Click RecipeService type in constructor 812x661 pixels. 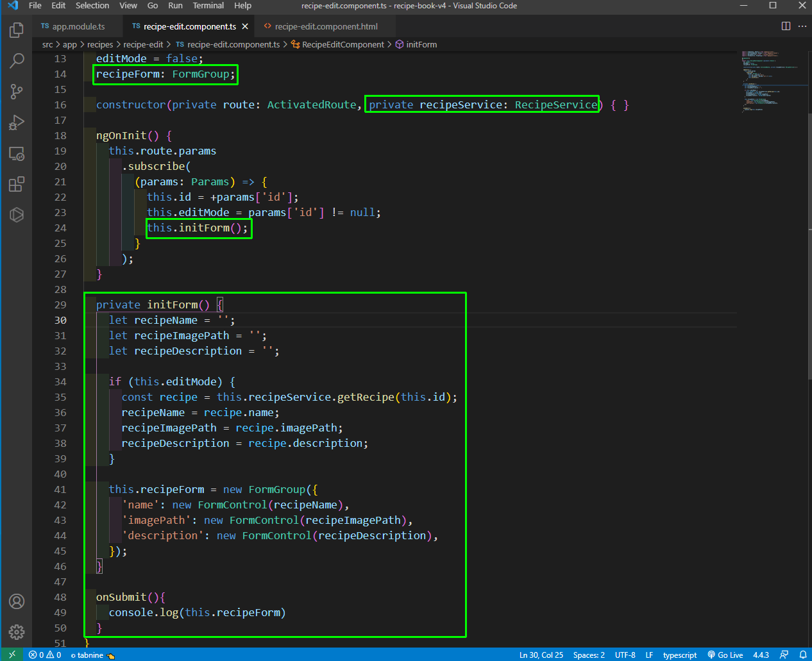click(556, 105)
